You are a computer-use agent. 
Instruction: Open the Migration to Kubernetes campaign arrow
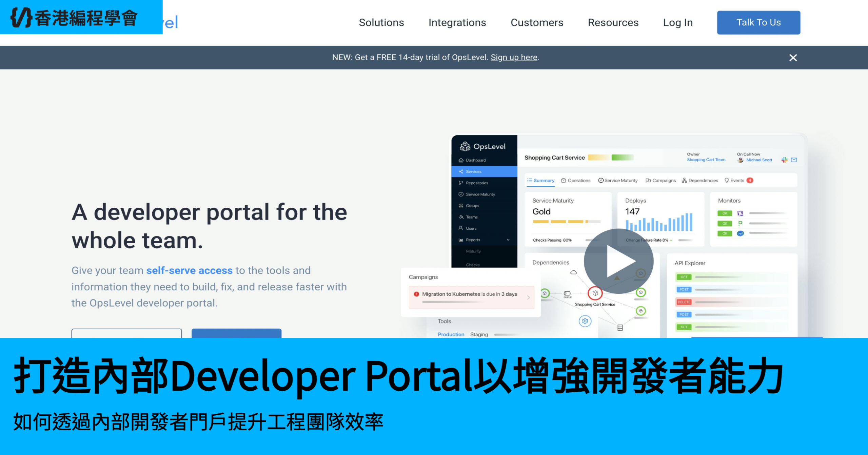(x=528, y=297)
